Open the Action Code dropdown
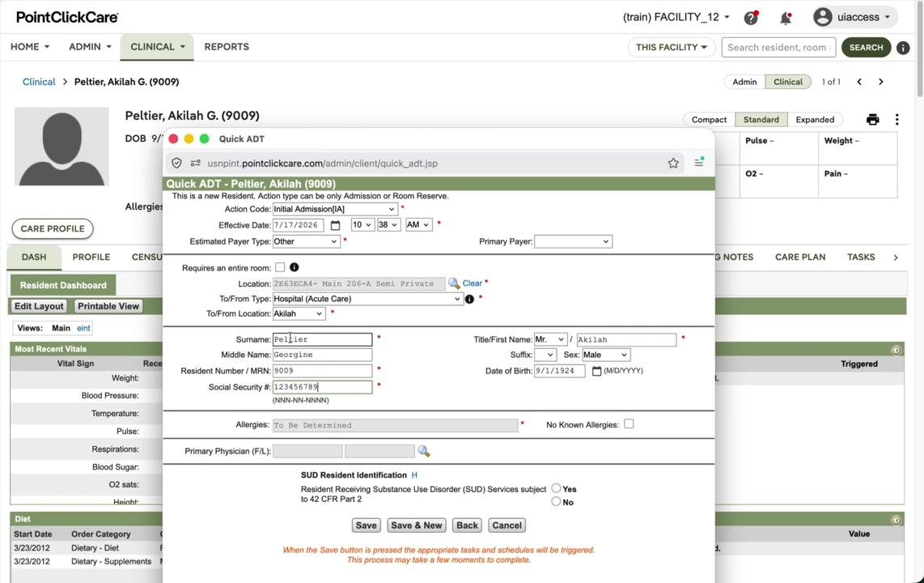The image size is (924, 583). coord(334,209)
